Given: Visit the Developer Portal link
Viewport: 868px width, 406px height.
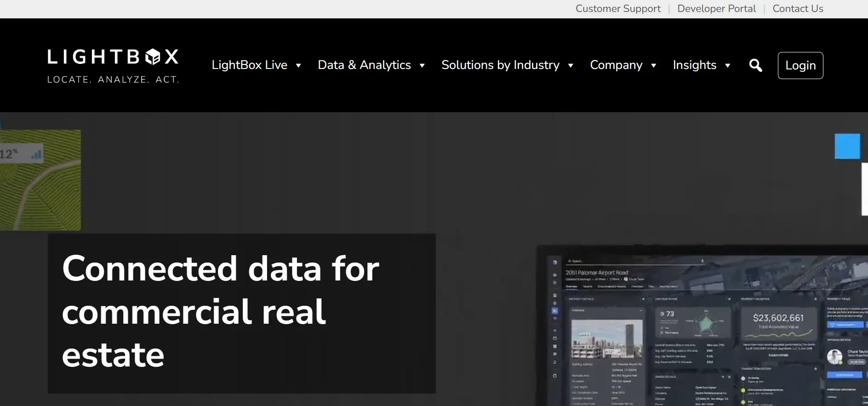Looking at the screenshot, I should [716, 9].
